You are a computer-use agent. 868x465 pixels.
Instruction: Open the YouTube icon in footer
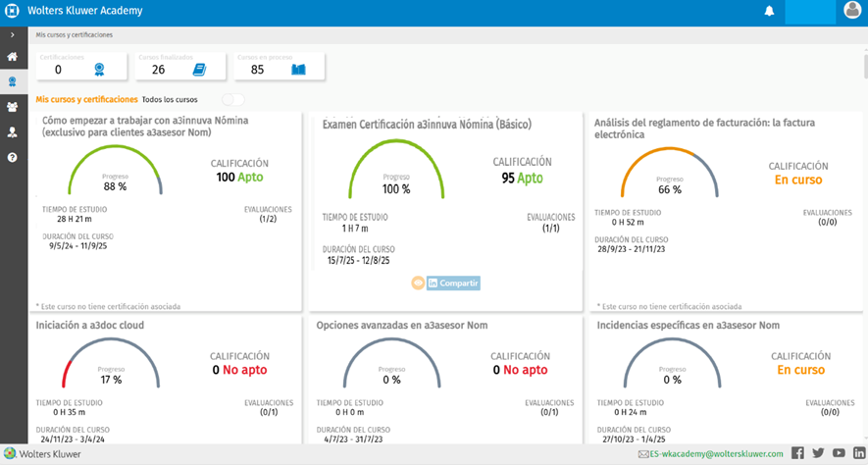pyautogui.click(x=839, y=453)
